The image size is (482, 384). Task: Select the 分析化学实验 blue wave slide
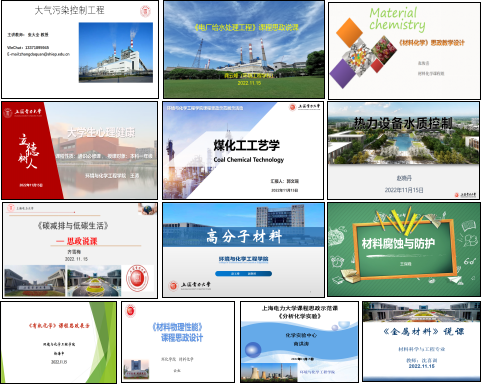click(299, 342)
